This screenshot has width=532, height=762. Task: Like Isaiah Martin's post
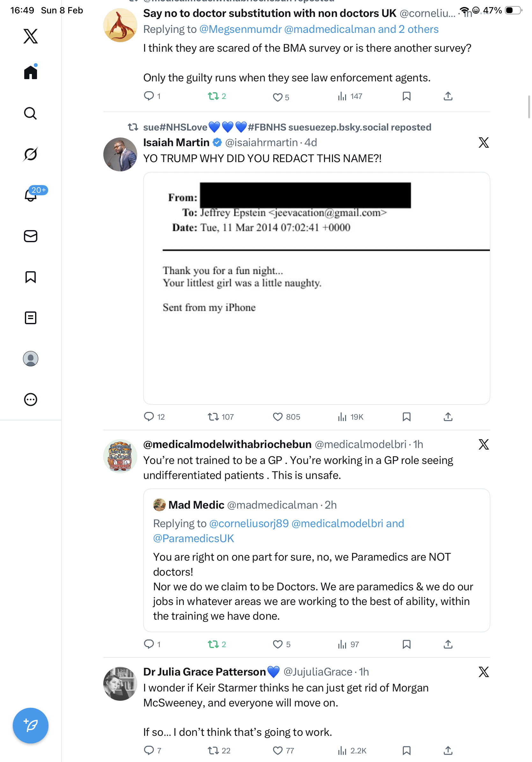click(277, 417)
